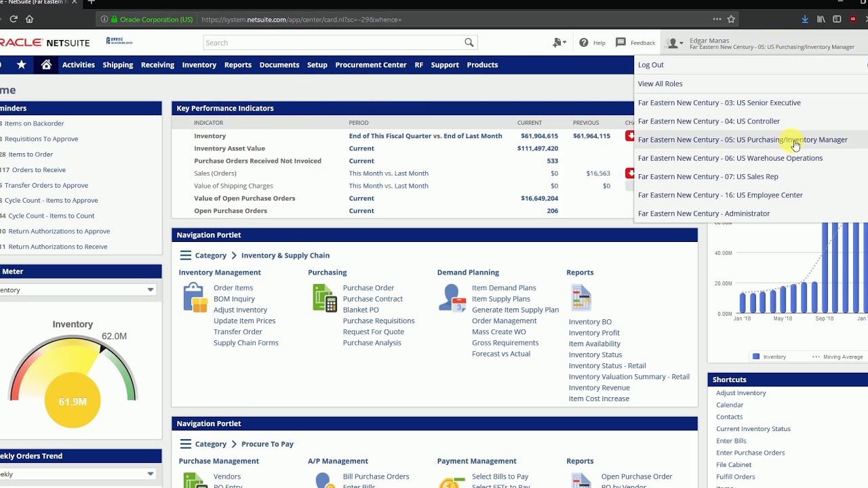Open the Purchase Order link under Purchasing
This screenshot has width=868, height=488.
[x=368, y=288]
